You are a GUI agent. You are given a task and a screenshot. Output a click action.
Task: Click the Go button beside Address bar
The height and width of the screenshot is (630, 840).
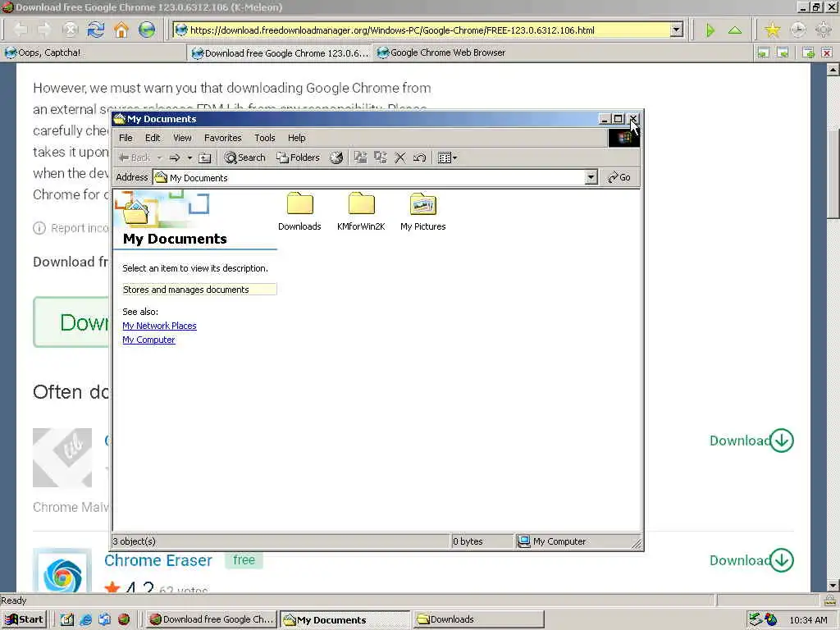pyautogui.click(x=619, y=177)
